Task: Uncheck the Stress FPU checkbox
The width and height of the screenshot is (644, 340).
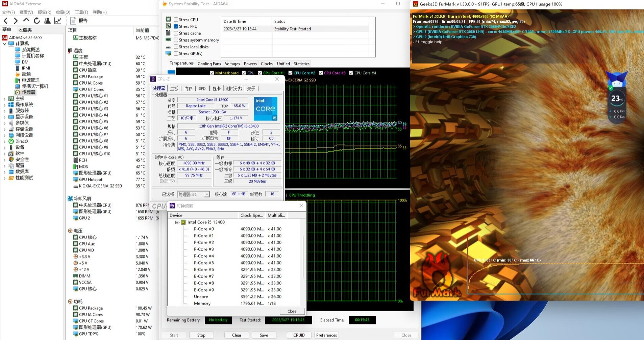Action: 176,26
